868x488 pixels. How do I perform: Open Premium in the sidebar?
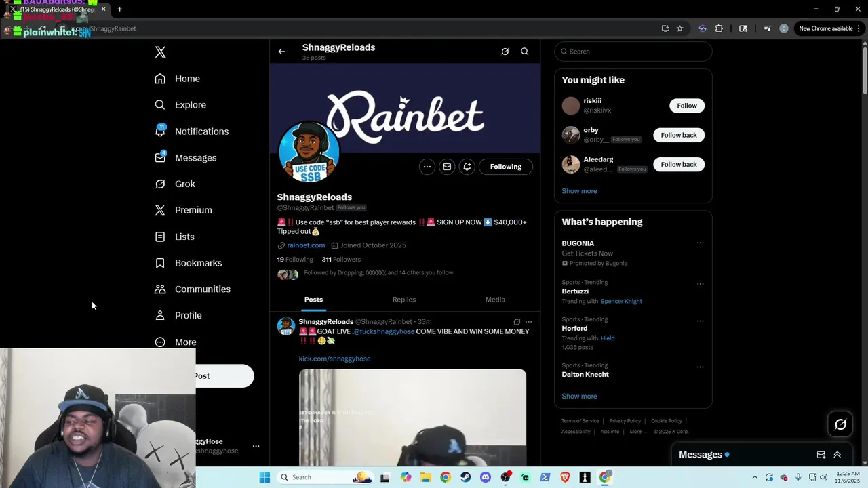tap(184, 210)
